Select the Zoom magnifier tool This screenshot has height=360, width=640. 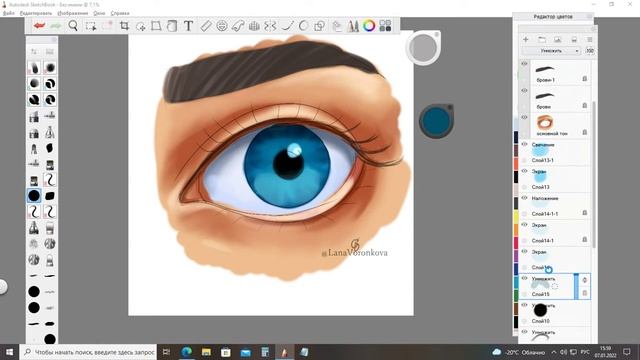tap(73, 26)
